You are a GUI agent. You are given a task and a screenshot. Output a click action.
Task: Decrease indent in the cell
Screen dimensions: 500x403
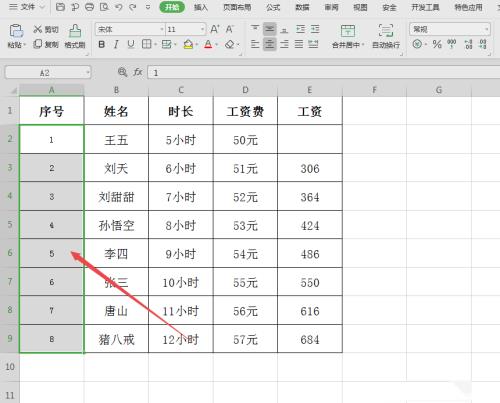coord(300,29)
